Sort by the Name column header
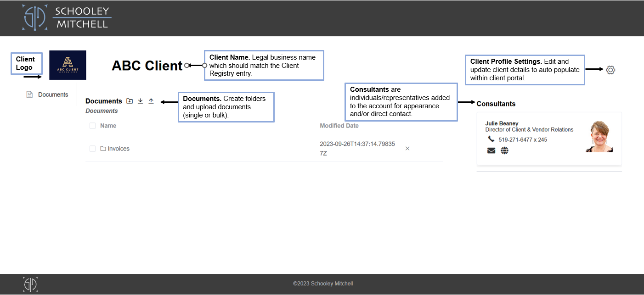Screen dimensions: 644x295 [x=108, y=126]
